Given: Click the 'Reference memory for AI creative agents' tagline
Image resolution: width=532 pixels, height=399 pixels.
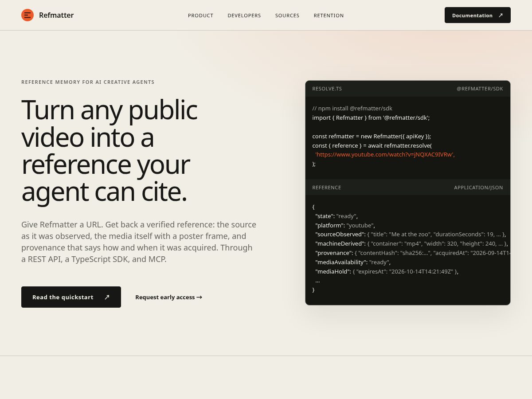Looking at the screenshot, I should pyautogui.click(x=88, y=82).
